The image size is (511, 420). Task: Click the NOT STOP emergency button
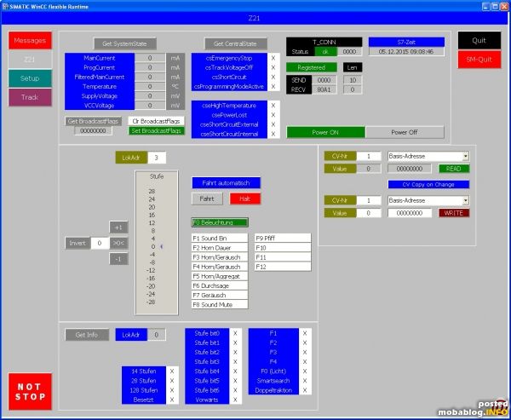point(30,391)
